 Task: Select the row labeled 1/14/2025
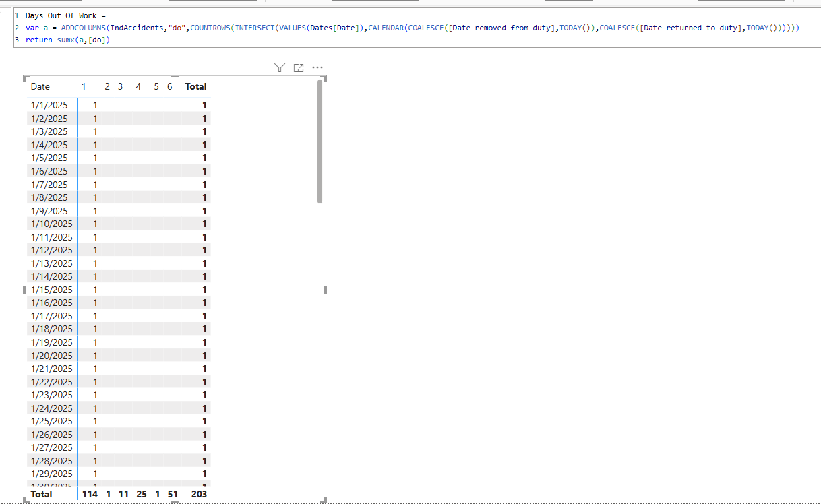tap(119, 276)
